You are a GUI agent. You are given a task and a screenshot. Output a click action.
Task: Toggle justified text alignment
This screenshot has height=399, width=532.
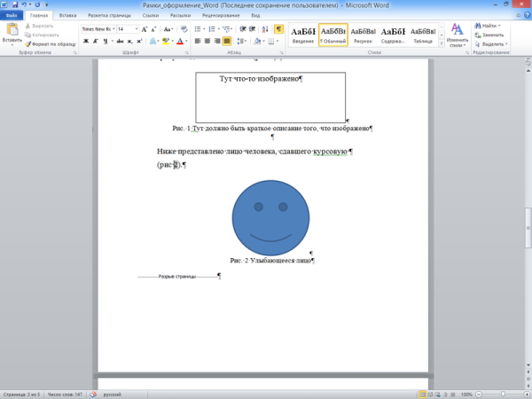coord(227,41)
